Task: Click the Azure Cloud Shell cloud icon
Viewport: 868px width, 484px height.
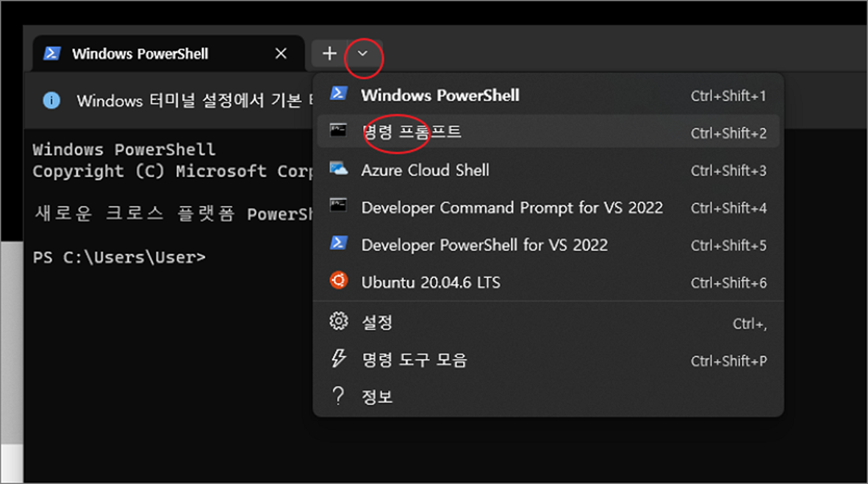Action: coord(339,168)
